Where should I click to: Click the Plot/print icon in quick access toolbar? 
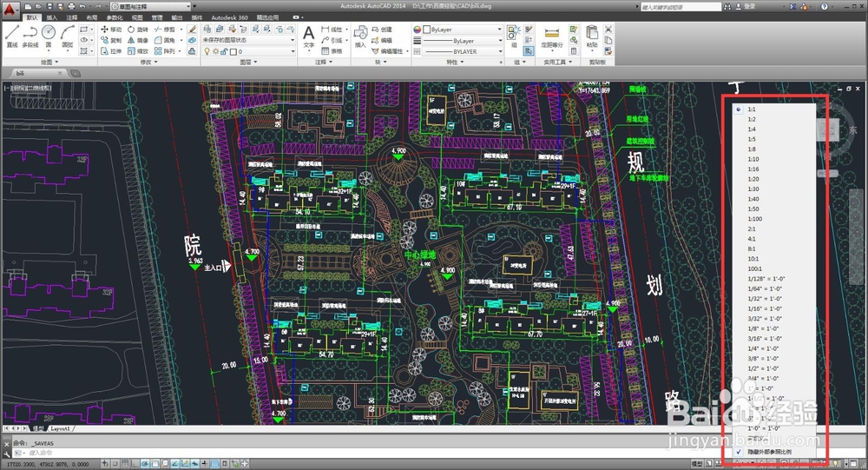71,6
